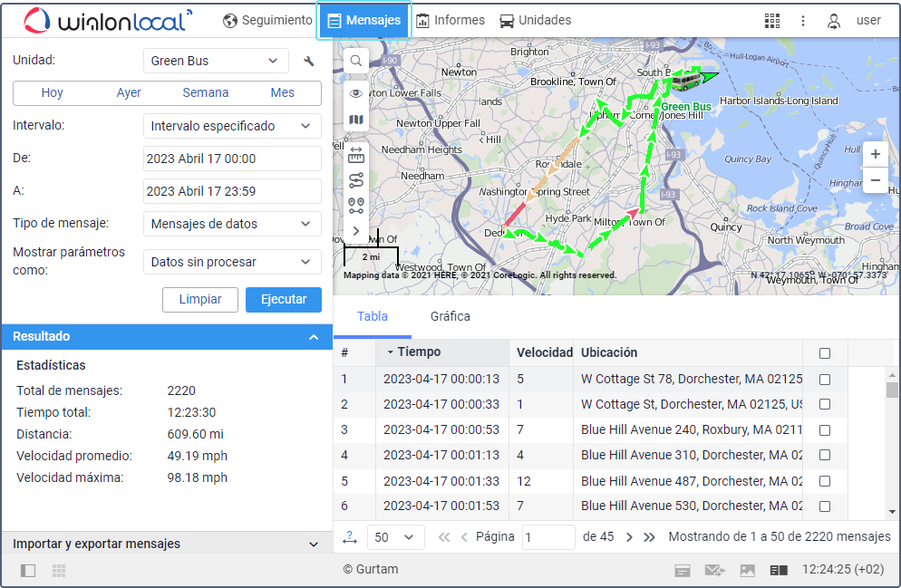This screenshot has width=901, height=588.
Task: Open the Tipo de mensaje dropdown
Action: tap(232, 224)
